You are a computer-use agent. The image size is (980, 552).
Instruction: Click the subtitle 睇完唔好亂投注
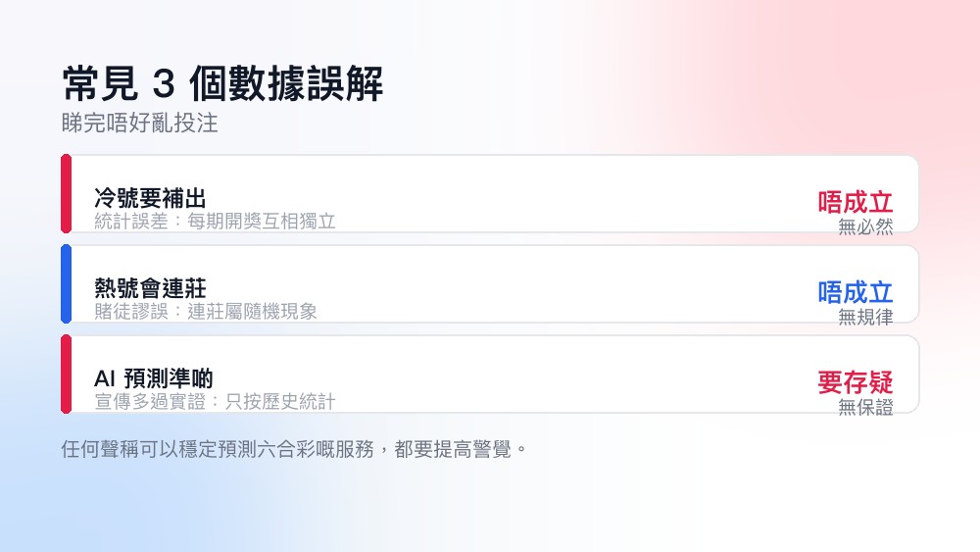coord(140,124)
